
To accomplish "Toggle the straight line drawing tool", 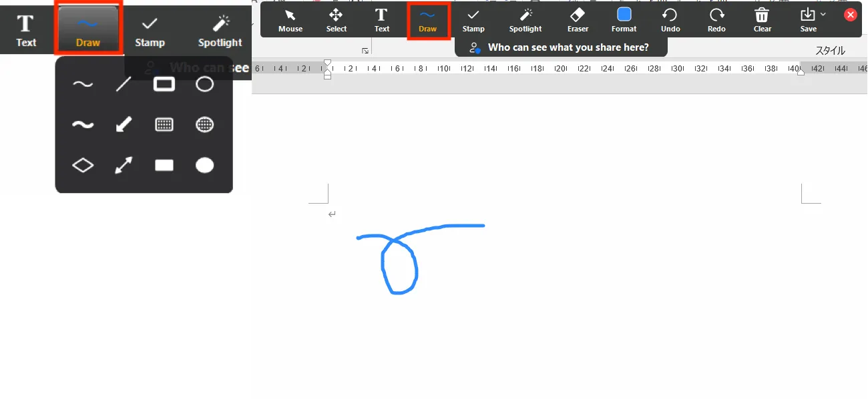I will (x=124, y=84).
